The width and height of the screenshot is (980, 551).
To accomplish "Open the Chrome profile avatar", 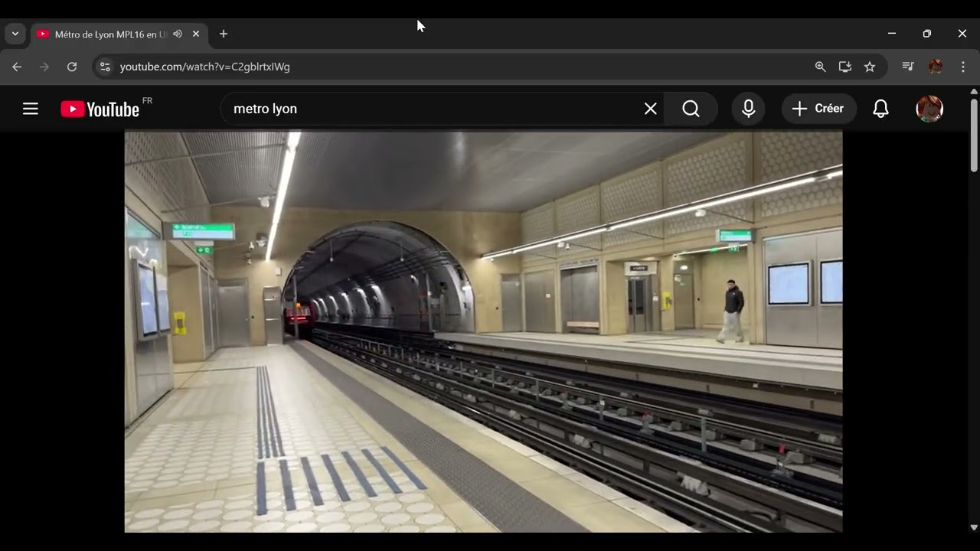I will [936, 67].
